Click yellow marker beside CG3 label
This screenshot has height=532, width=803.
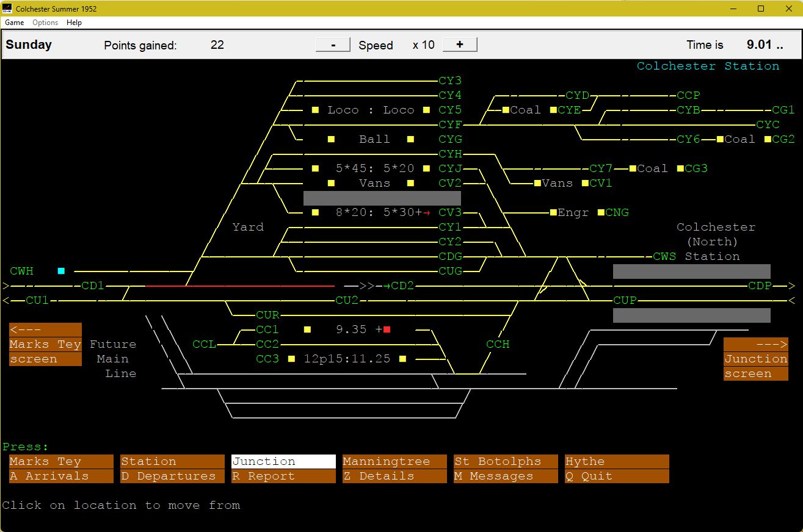pos(680,168)
